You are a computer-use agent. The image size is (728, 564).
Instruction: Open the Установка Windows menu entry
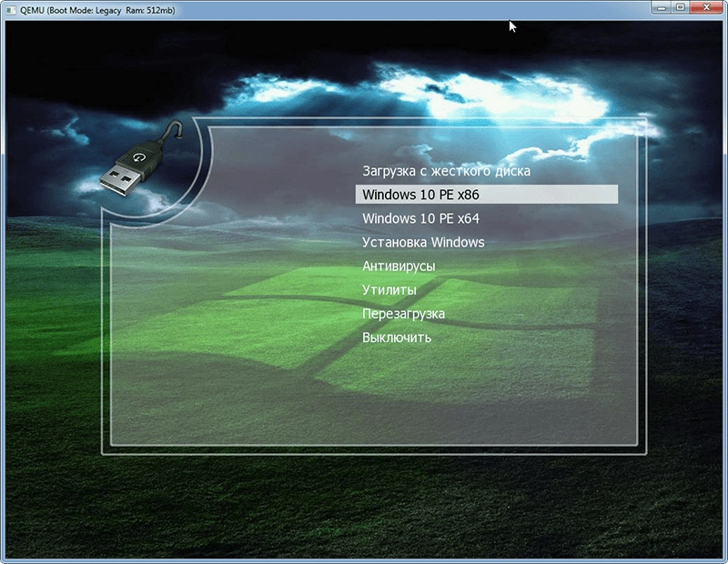(423, 242)
